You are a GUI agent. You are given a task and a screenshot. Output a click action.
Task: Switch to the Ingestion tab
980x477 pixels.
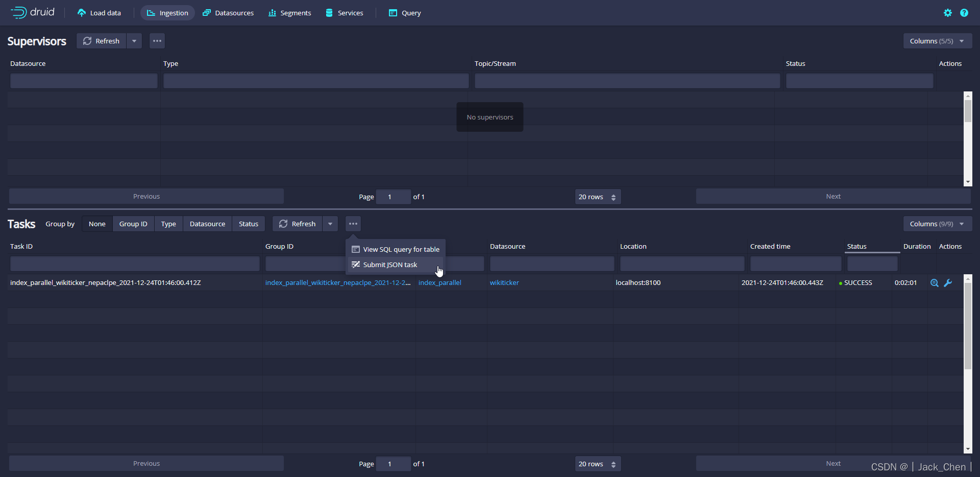click(167, 13)
